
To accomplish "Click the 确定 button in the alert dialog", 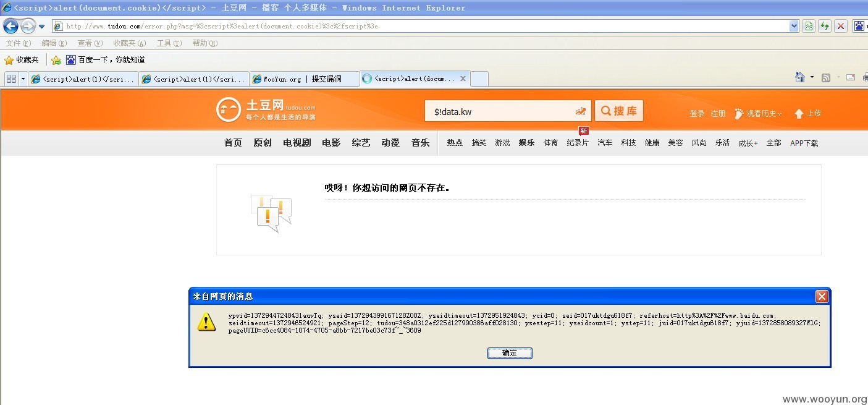I will pos(510,353).
